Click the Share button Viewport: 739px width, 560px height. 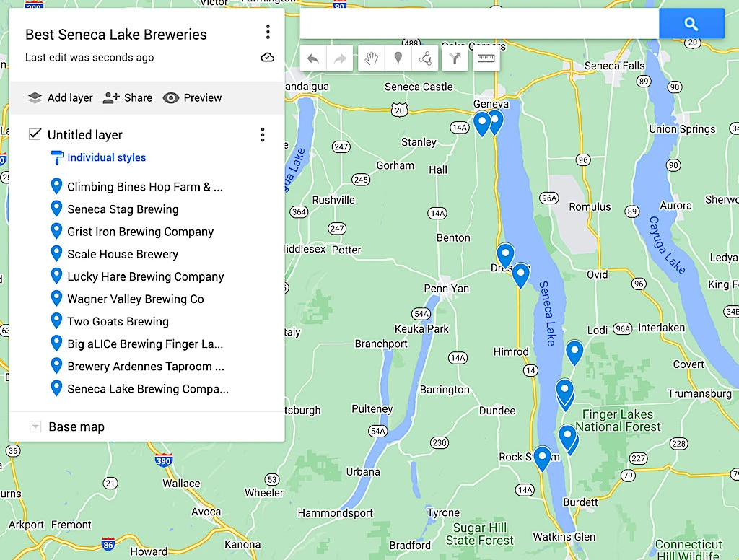coord(128,98)
